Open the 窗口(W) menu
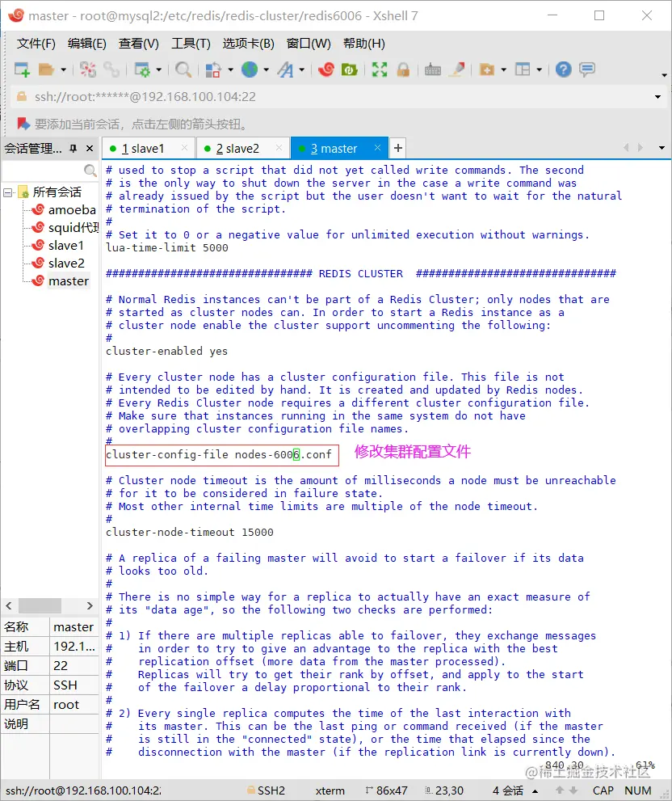Viewport: 672px width, 801px height. [309, 44]
